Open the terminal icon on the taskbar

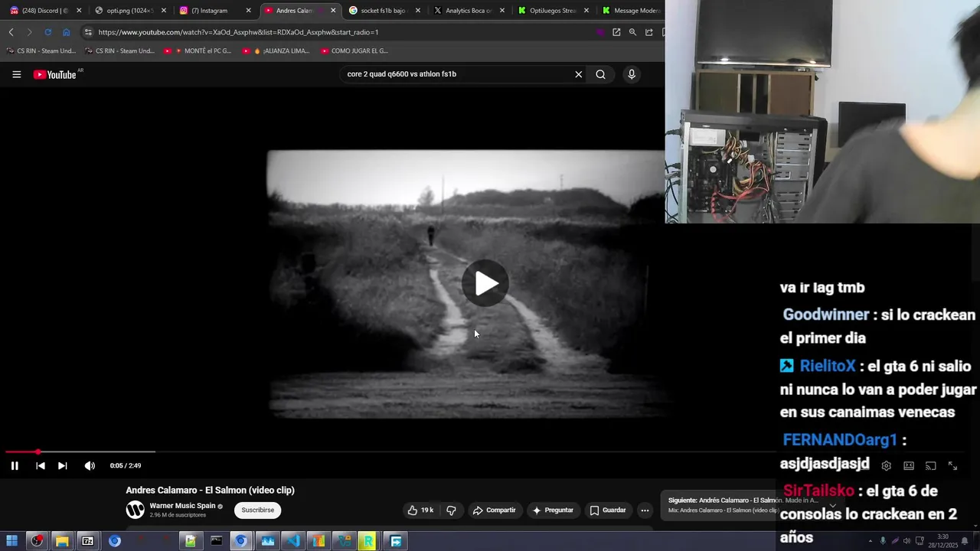coord(216,541)
